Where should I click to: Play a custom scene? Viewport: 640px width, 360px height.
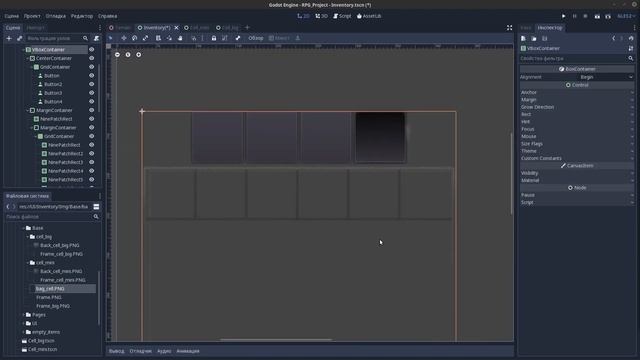tap(608, 16)
